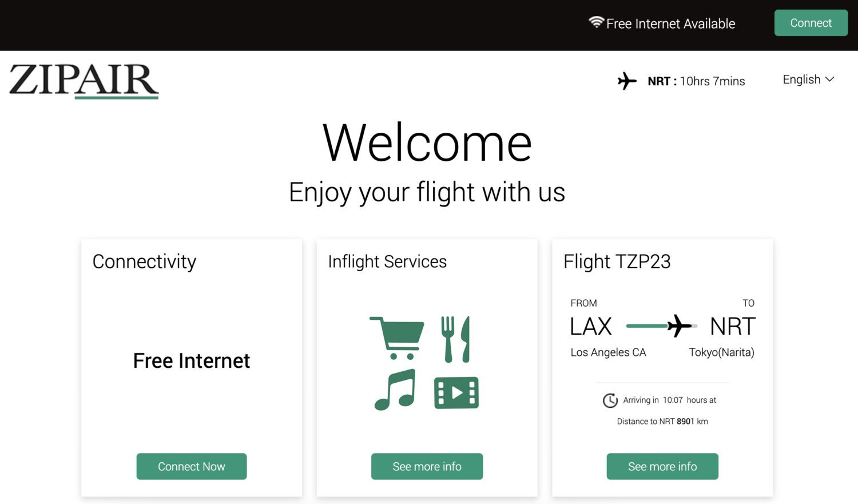Open See more info for Flight TZP23
Screen dimensions: 858x504
tap(662, 466)
